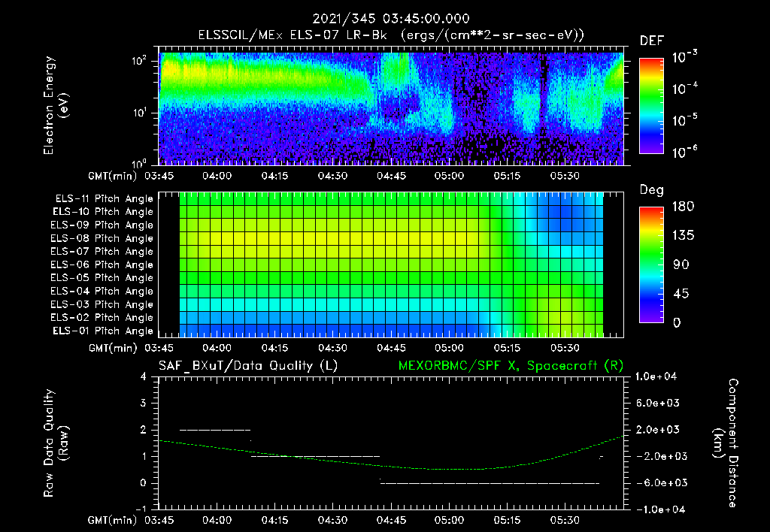The image size is (770, 532).
Task: Click 04:30 tick label under pitch angle panel
Action: pyautogui.click(x=332, y=348)
